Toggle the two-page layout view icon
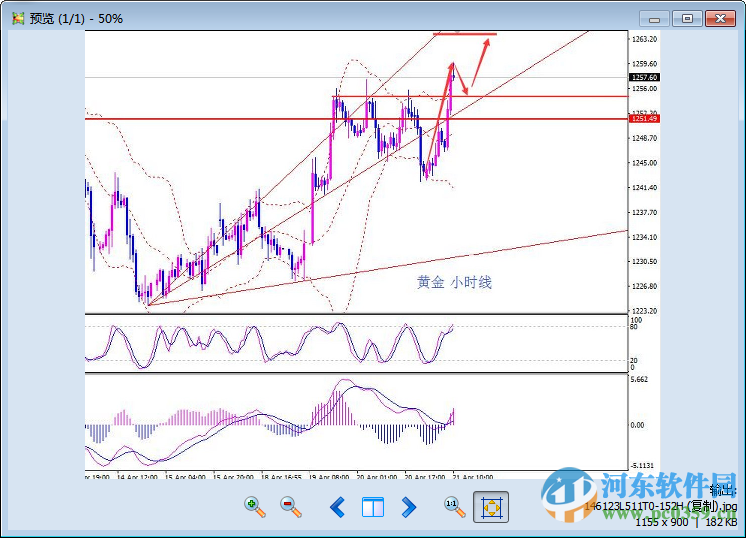This screenshot has width=746, height=538. coord(373,507)
